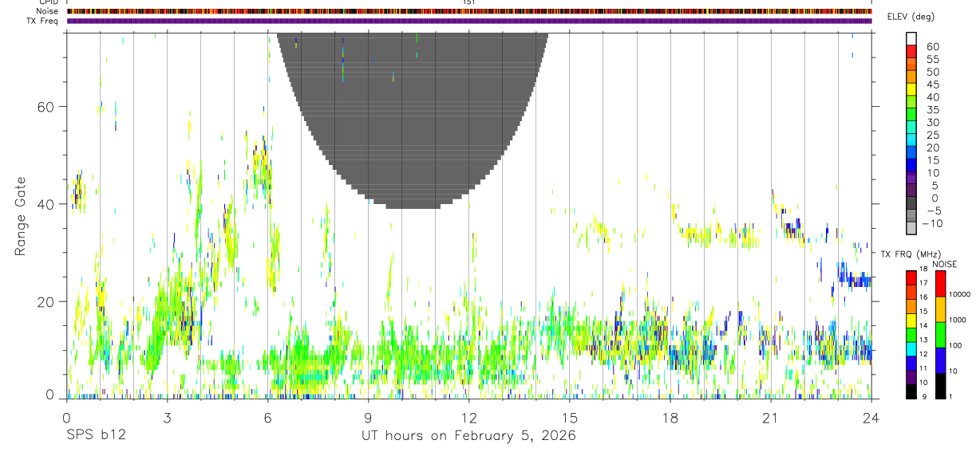The height and width of the screenshot is (452, 980).
Task: Select the "SPS b12" radar beam label
Action: click(95, 436)
